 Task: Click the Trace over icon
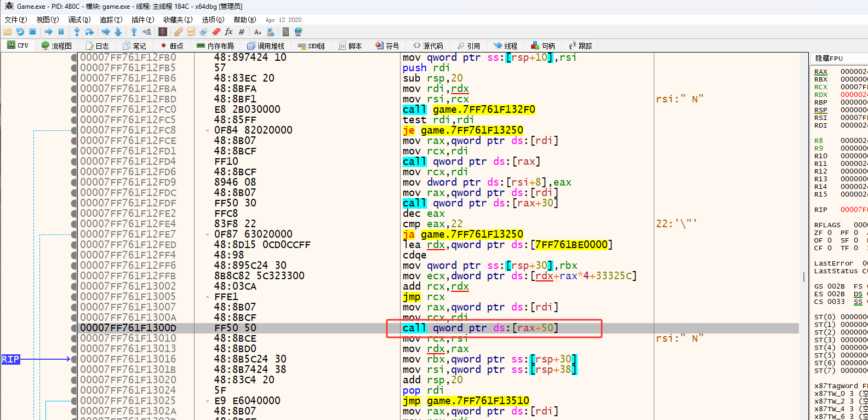(118, 32)
